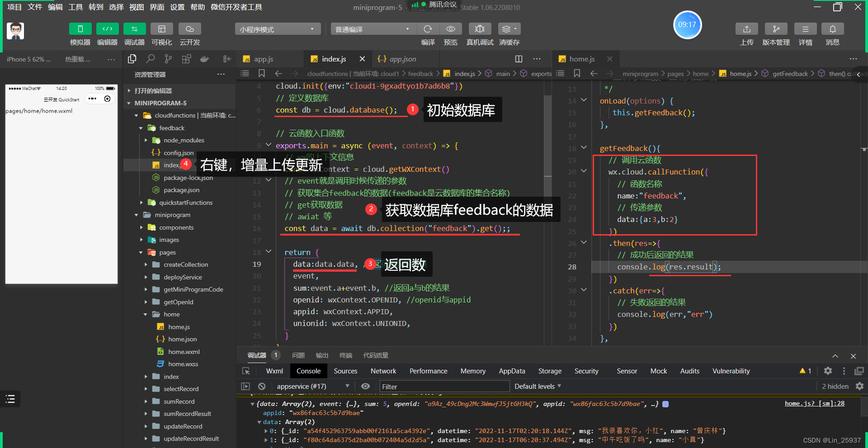This screenshot has height=448, width=868.
Task: Open the cloud development (云开发) console
Action: pos(190,29)
